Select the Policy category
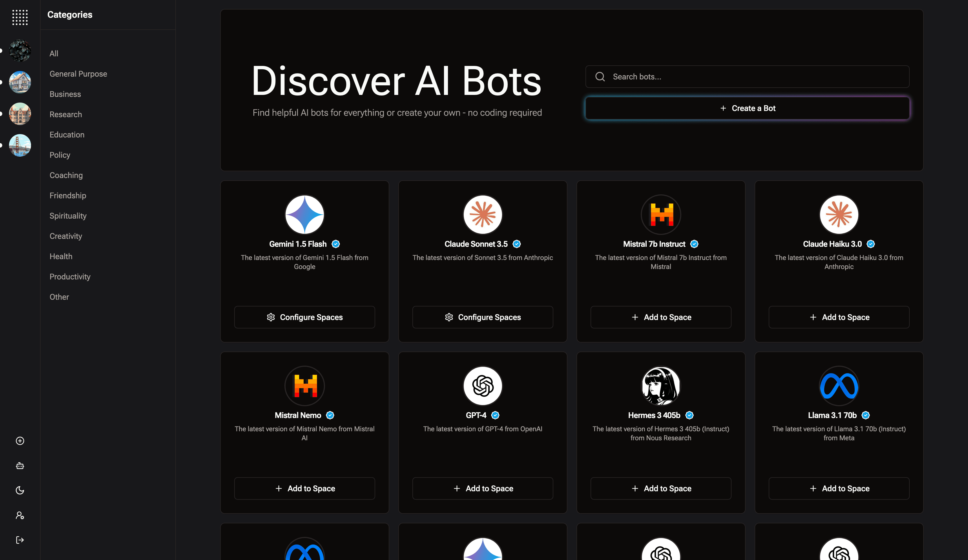Image resolution: width=968 pixels, height=560 pixels. pyautogui.click(x=60, y=155)
